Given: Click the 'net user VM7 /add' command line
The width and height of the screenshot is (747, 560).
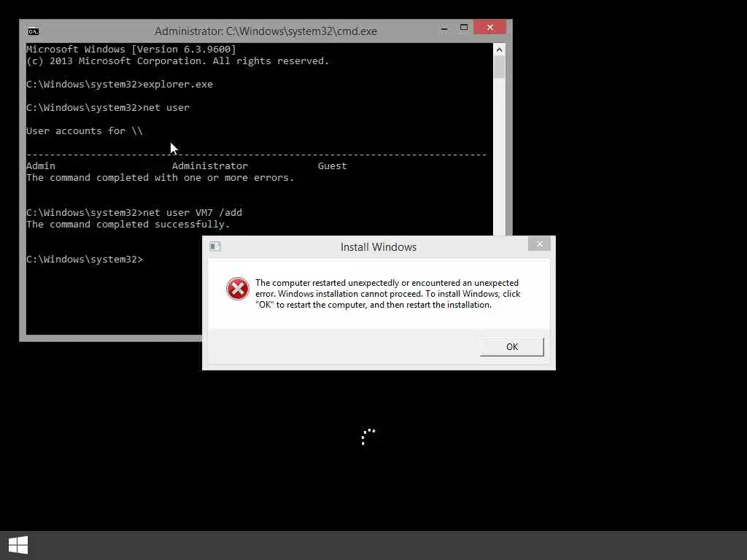Looking at the screenshot, I should point(134,212).
